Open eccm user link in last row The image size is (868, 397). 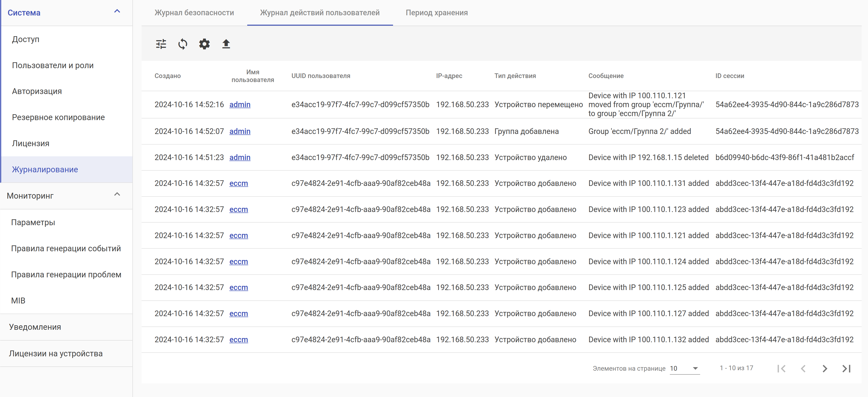pos(238,340)
